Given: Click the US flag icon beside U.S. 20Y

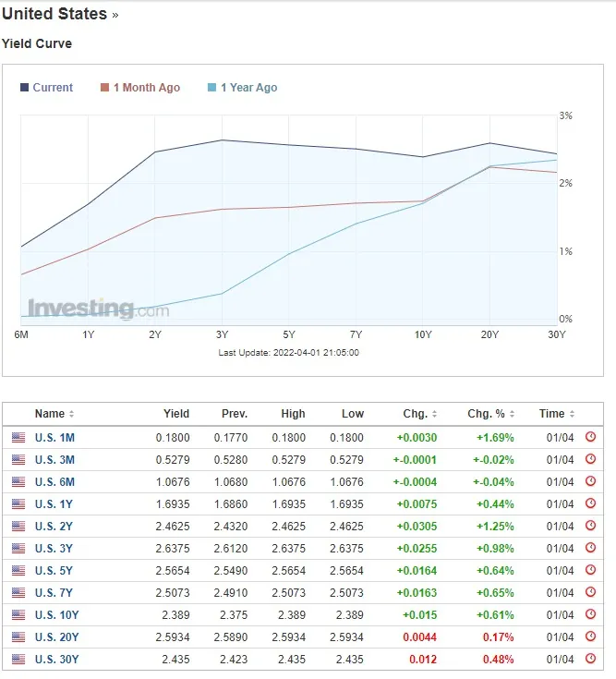Looking at the screenshot, I should [x=18, y=637].
